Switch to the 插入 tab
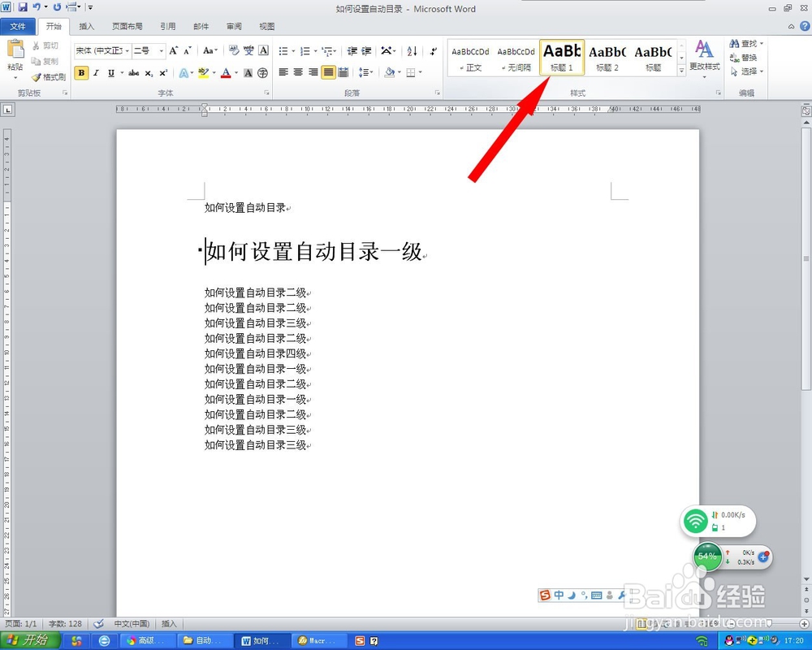Viewport: 812px width, 650px height. (87, 26)
